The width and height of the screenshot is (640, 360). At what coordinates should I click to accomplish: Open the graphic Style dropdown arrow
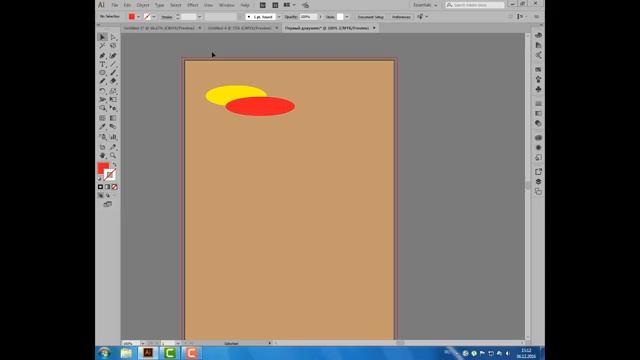(x=347, y=17)
